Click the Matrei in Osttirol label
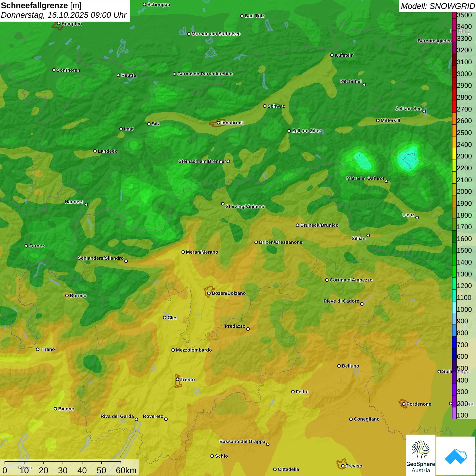476x476 pixels. pos(365,178)
